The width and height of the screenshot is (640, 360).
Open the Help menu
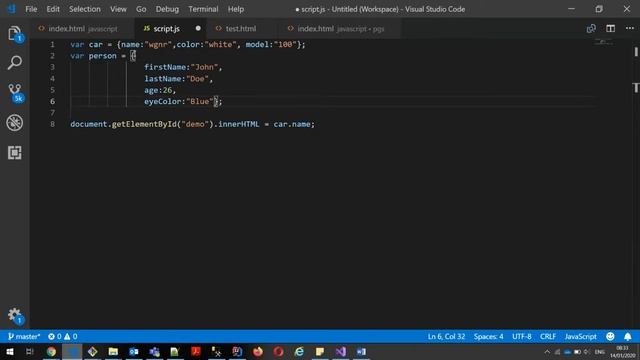[x=236, y=9]
